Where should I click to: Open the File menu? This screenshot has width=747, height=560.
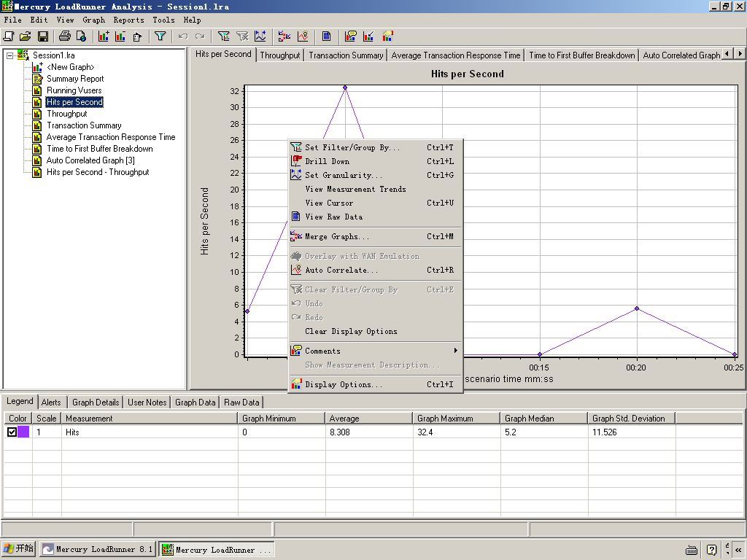(13, 20)
